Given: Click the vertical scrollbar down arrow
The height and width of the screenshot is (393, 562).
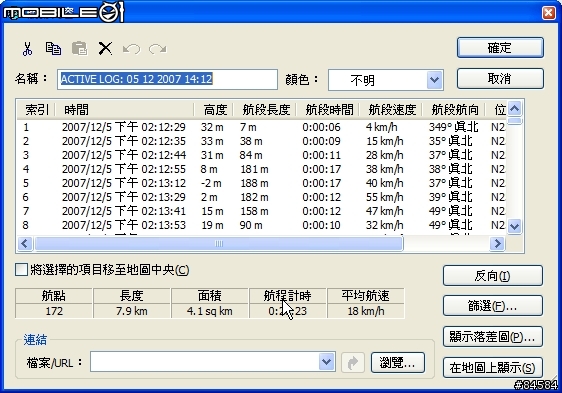Looking at the screenshot, I should 515,226.
